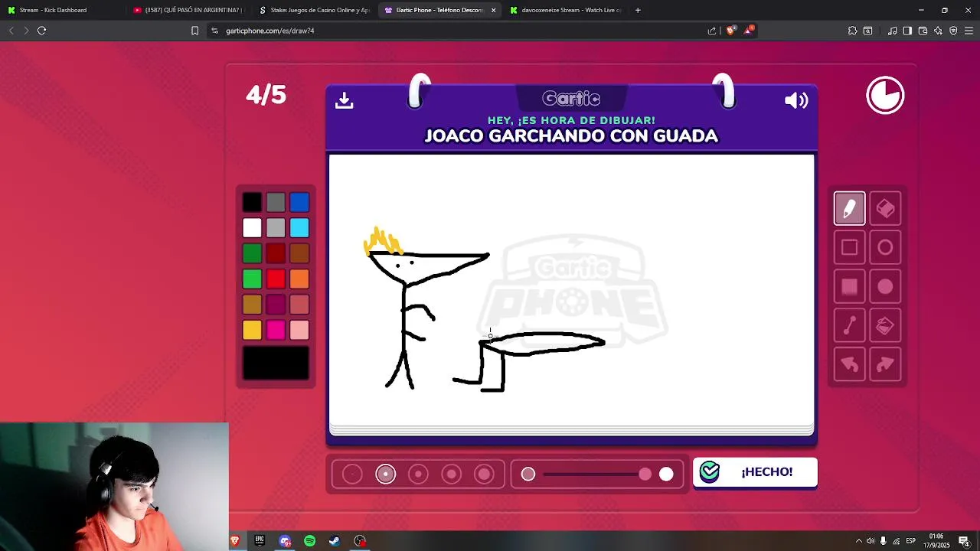This screenshot has width=980, height=551.
Task: Switch to the davooxeneize Stream tab
Action: point(565,10)
